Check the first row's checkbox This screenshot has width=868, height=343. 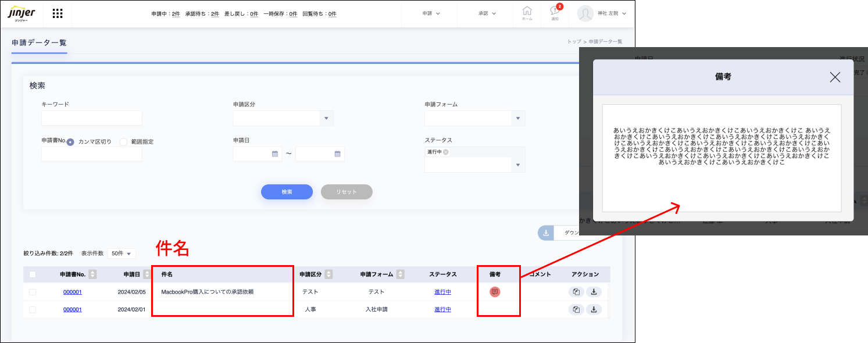click(33, 292)
